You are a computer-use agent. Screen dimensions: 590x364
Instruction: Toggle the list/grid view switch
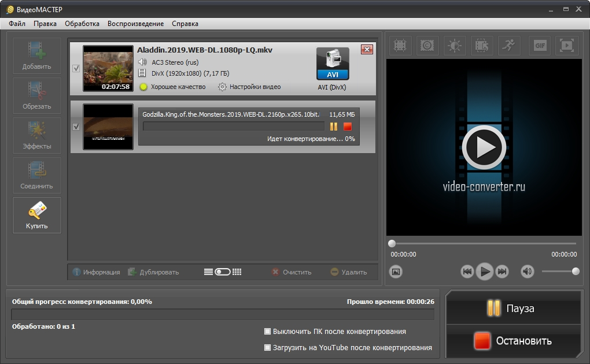[x=222, y=272]
